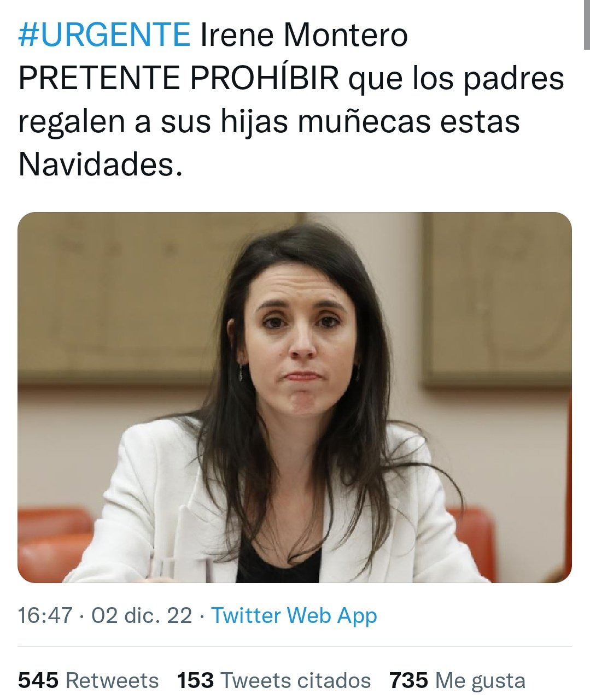590x700 pixels.
Task: Click the bold number 545
Action: pos(38,680)
